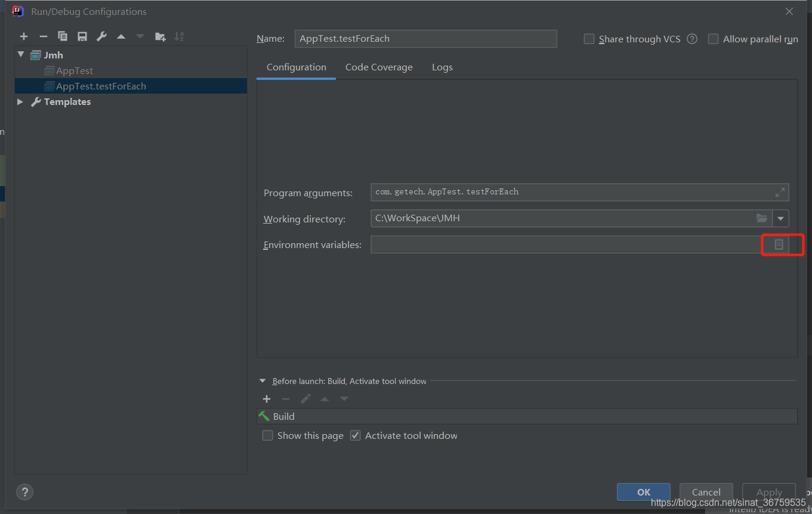Create new folder for configurations
The width and height of the screenshot is (812, 514).
tap(160, 36)
